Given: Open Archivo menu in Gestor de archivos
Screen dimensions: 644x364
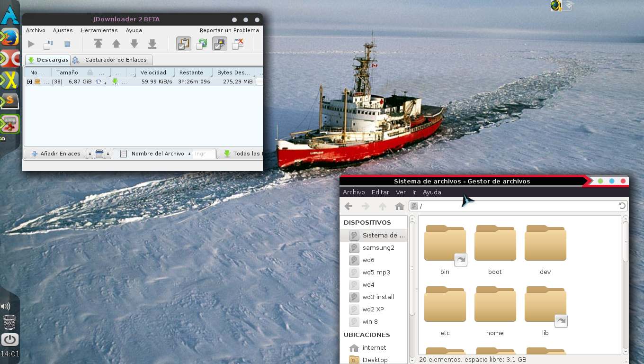Looking at the screenshot, I should [x=354, y=192].
